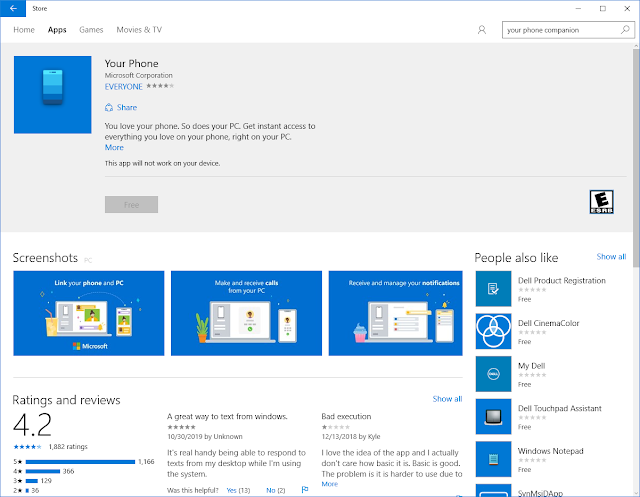Screen dimensions: 640x497
Task: Click the Share icon
Action: (109, 108)
